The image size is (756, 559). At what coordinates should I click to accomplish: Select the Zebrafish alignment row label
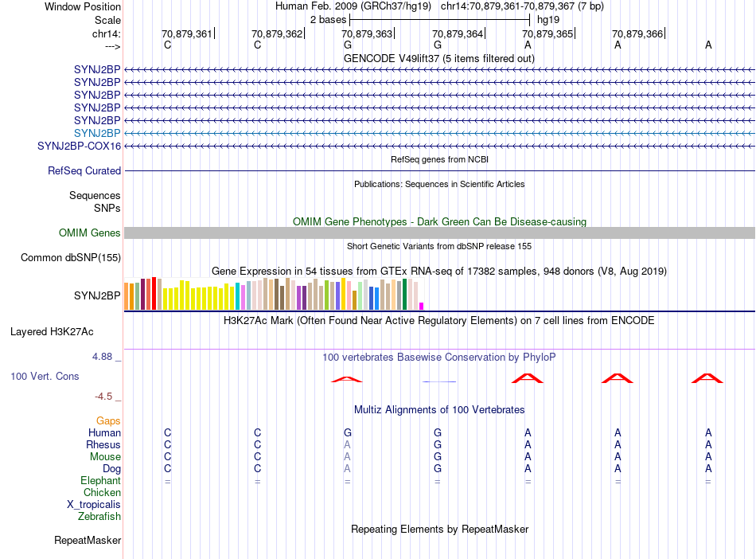tap(99, 516)
